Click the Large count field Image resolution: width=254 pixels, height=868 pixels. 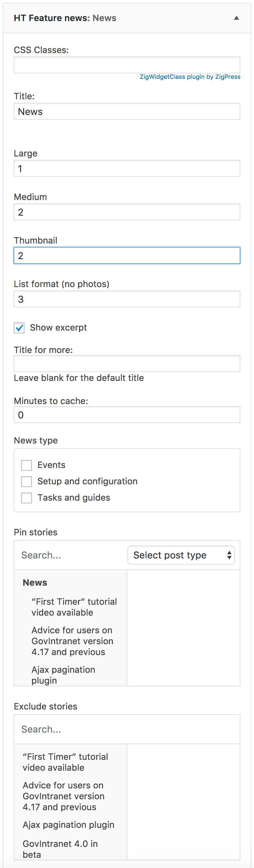click(127, 168)
